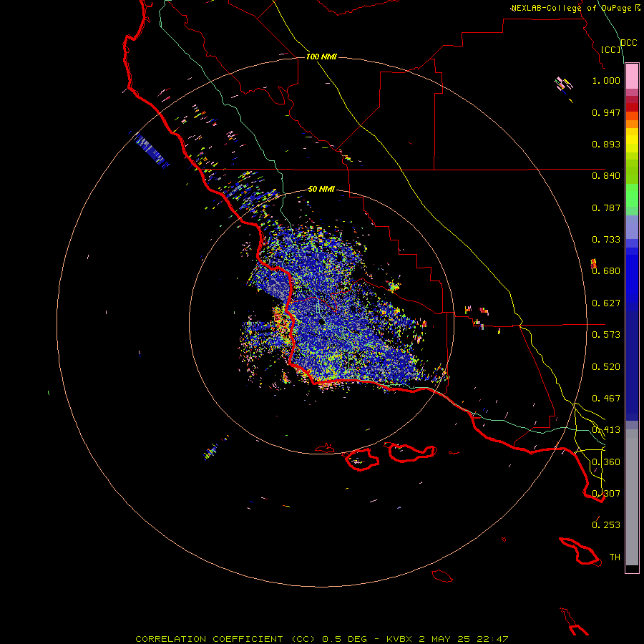Click the 0.680 scale value
Image resolution: width=644 pixels, height=644 pixels.
(606, 271)
